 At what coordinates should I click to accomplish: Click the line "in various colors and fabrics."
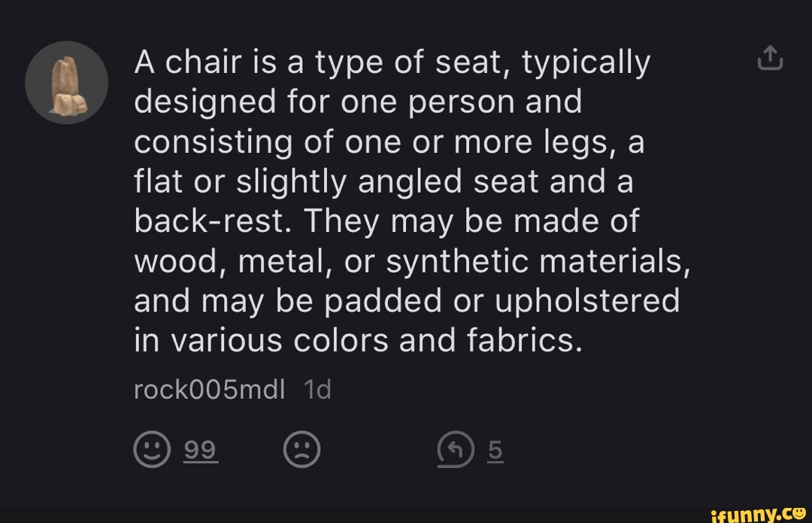[358, 341]
